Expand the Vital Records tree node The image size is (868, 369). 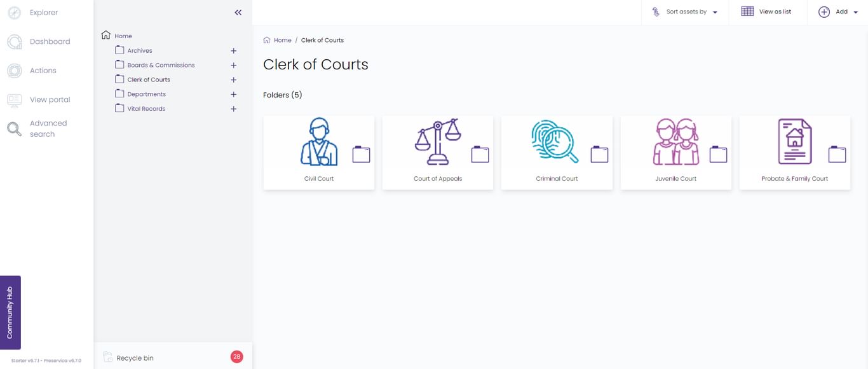pyautogui.click(x=233, y=109)
